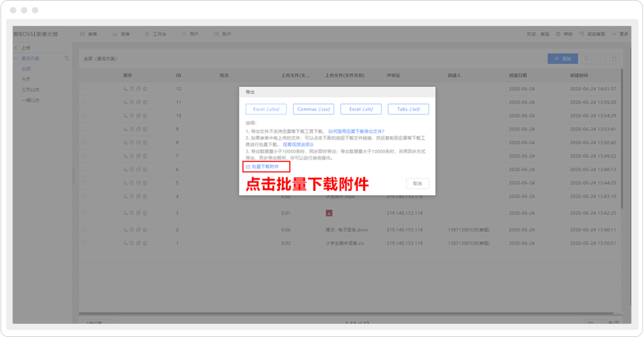Click the search magnifier icon in toolbar
The width and height of the screenshot is (644, 337).
click(x=587, y=58)
